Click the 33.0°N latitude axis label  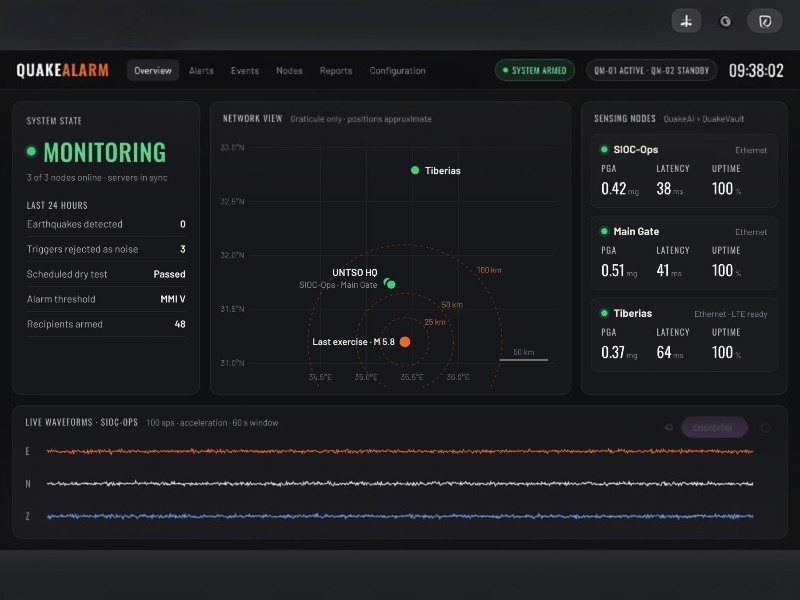[x=232, y=147]
